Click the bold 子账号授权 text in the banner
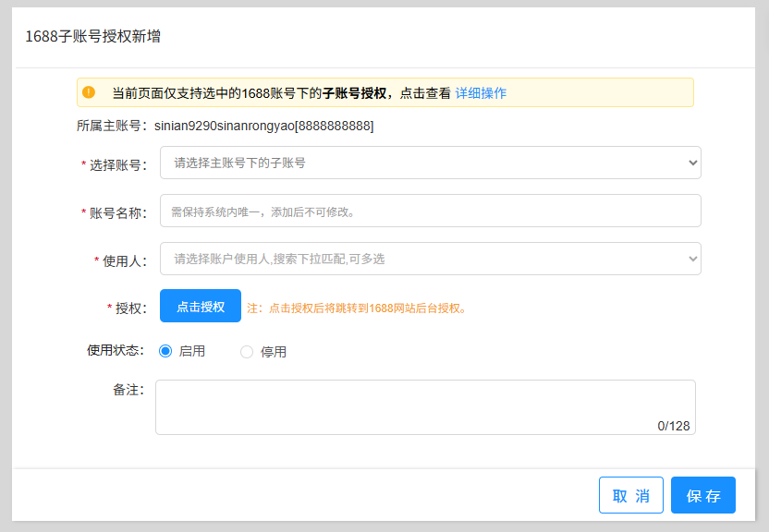Screen dimensions: 769x532 [x=354, y=93]
